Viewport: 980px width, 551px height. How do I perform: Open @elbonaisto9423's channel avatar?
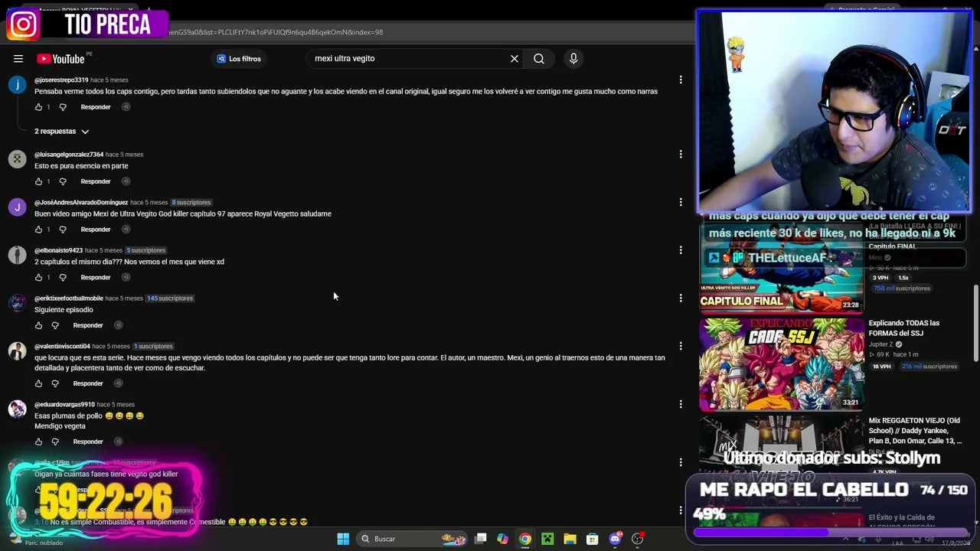(x=17, y=255)
